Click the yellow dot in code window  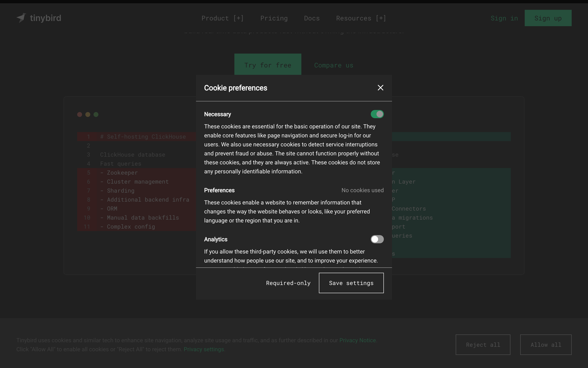pyautogui.click(x=88, y=114)
